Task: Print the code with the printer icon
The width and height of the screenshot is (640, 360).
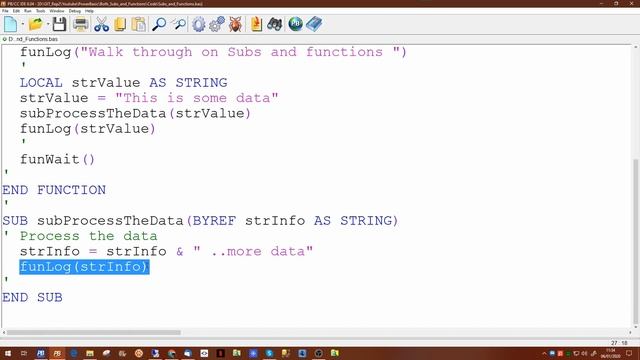Action: tap(80, 24)
